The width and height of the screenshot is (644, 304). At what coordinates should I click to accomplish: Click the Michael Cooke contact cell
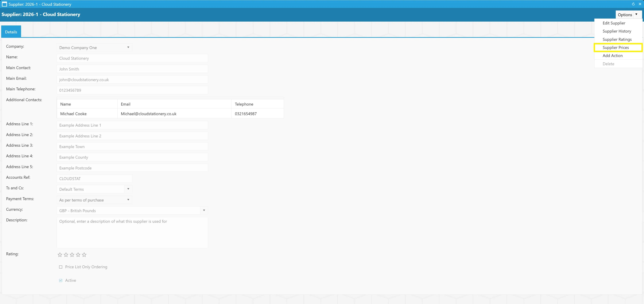tap(87, 113)
